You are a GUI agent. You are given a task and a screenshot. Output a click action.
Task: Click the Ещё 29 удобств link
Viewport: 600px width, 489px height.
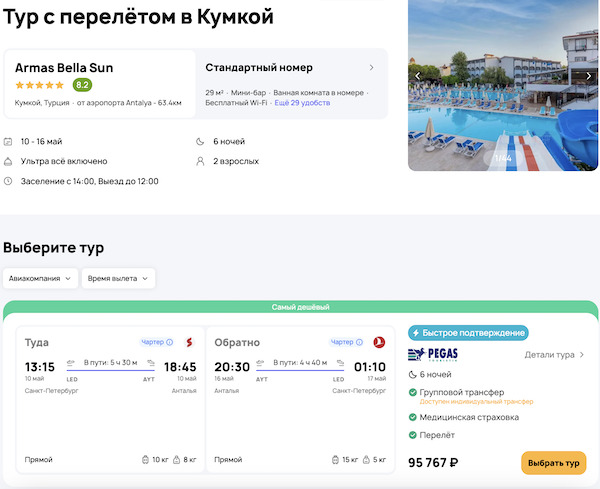click(x=303, y=103)
